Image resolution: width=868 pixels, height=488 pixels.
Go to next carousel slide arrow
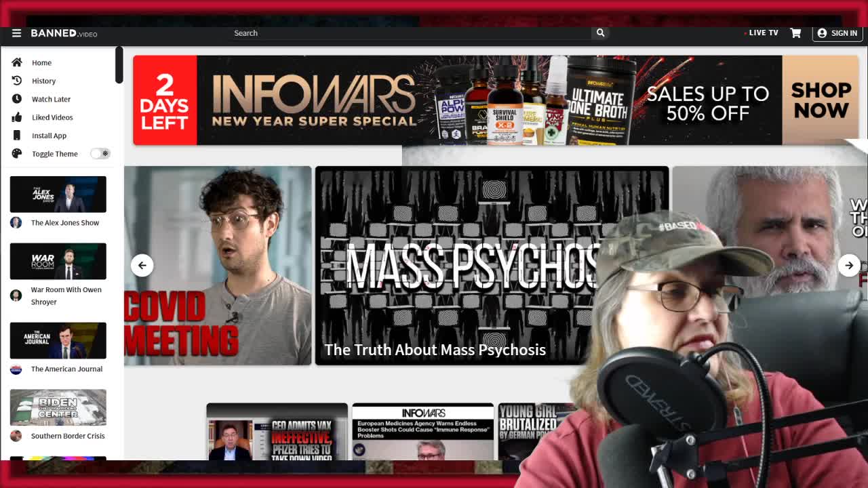pyautogui.click(x=849, y=265)
